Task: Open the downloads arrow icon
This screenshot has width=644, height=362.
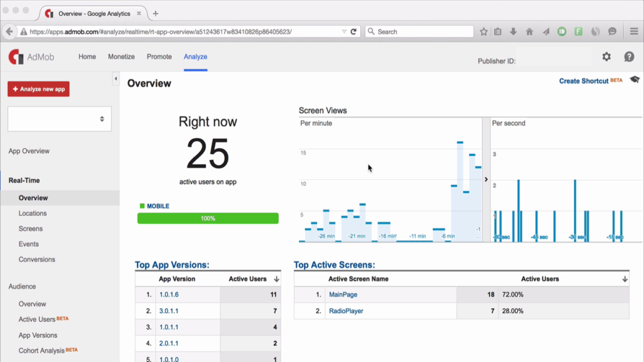Action: click(513, 32)
